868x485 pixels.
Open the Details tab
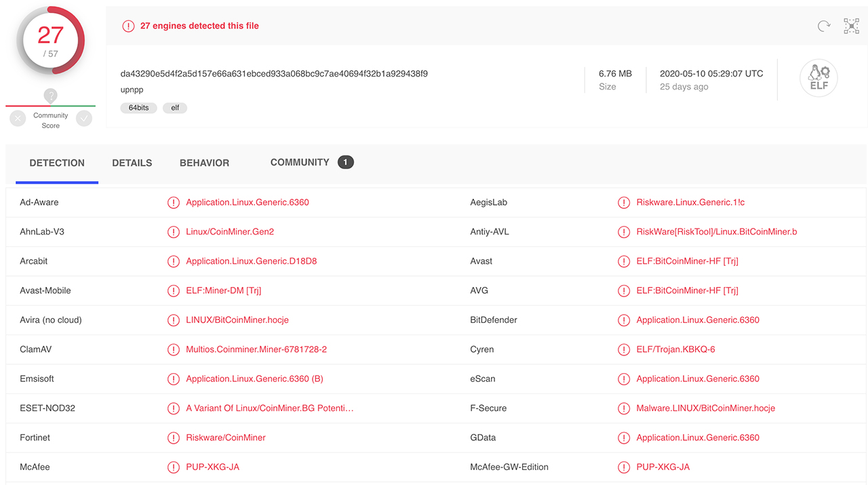pyautogui.click(x=132, y=163)
